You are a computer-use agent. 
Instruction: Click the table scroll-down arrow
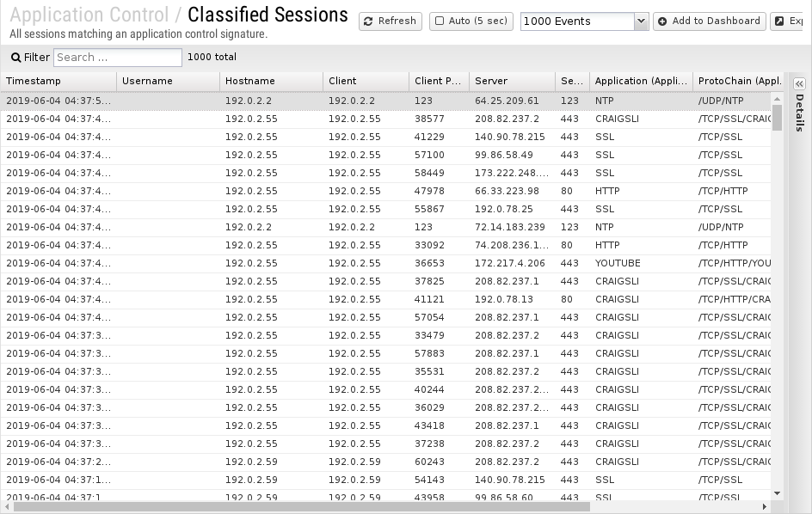pyautogui.click(x=777, y=493)
